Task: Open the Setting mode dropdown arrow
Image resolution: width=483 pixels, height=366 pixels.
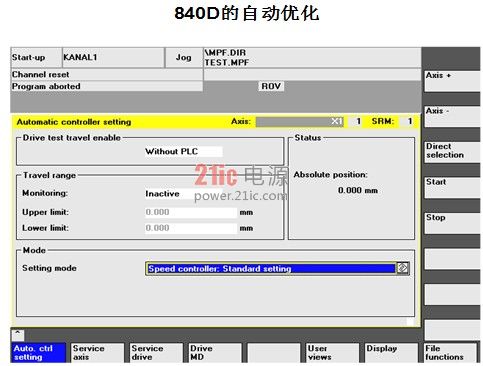Action: coord(403,268)
